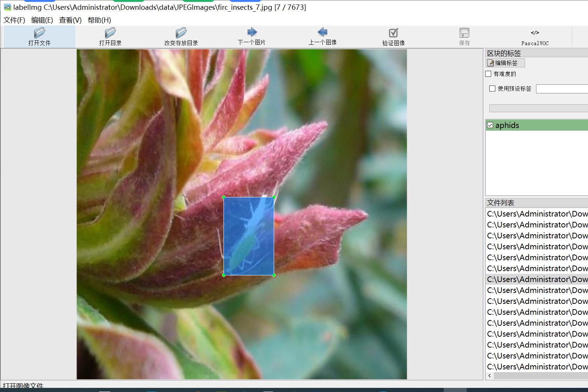Click the 区块的标签 panel header

[x=537, y=53]
